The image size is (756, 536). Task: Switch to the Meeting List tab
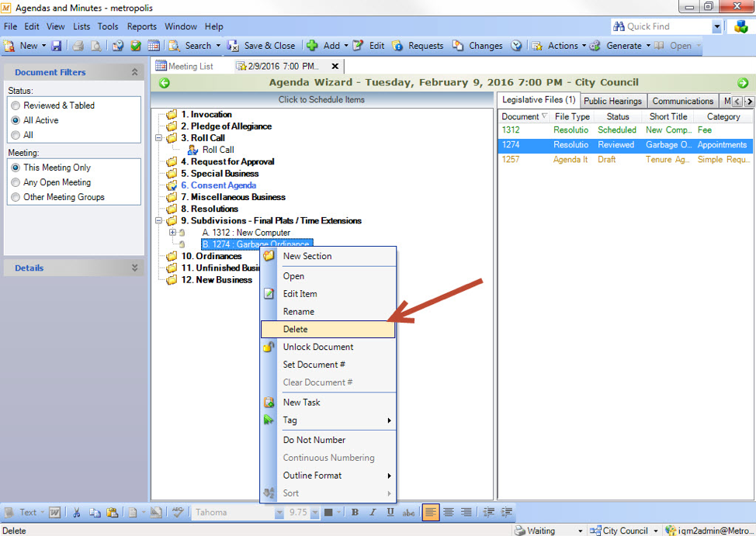tap(184, 66)
